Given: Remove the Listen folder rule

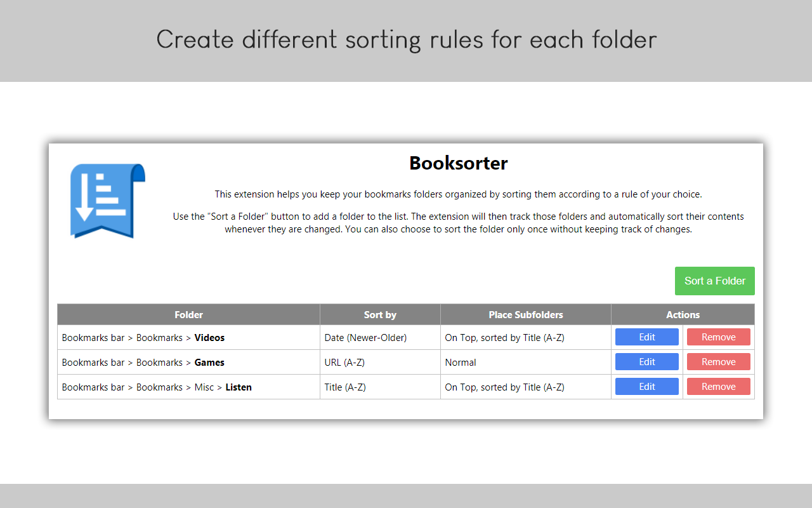Looking at the screenshot, I should coord(718,386).
